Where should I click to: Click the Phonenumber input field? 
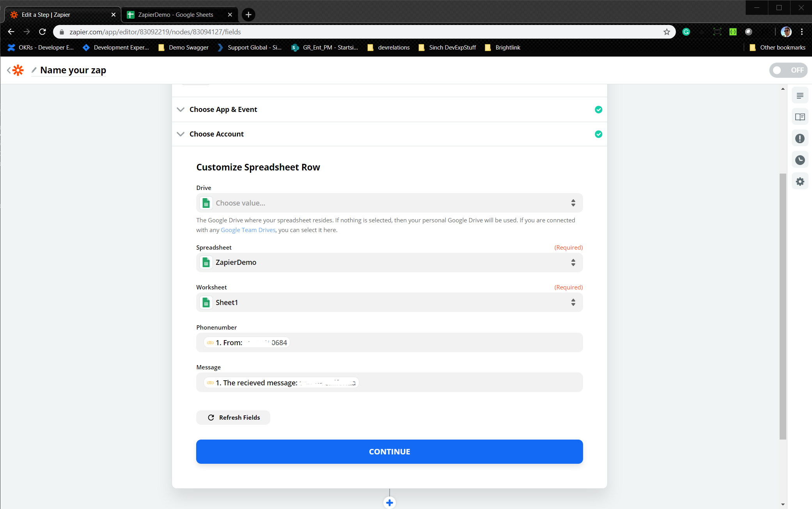pos(389,342)
